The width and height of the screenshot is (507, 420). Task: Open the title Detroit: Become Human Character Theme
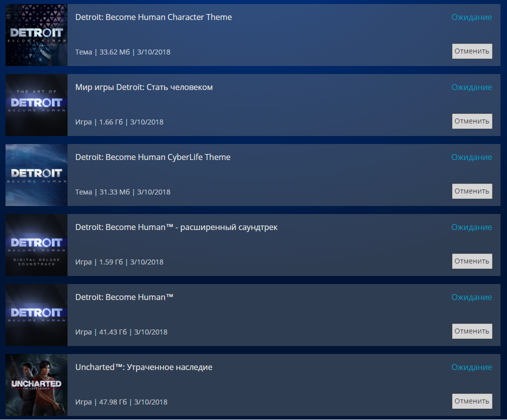point(153,17)
